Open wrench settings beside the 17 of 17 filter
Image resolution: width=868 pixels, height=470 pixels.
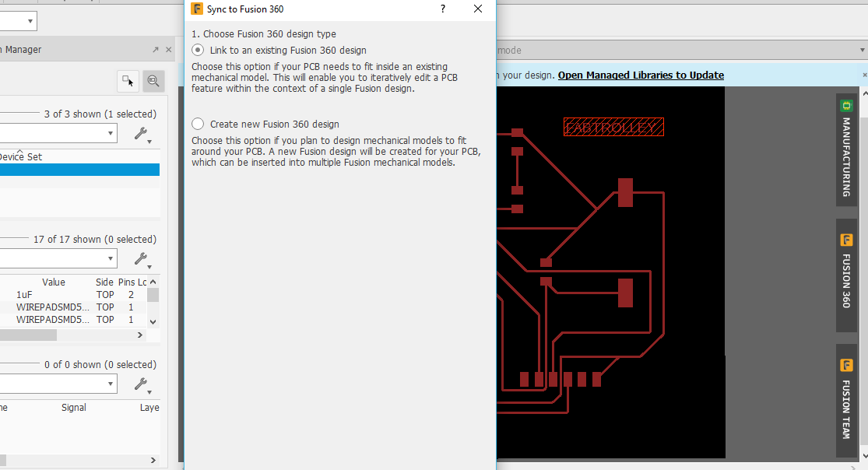142,259
